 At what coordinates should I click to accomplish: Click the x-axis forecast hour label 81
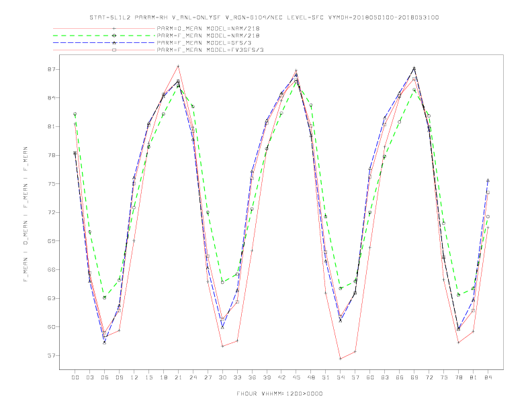click(474, 377)
